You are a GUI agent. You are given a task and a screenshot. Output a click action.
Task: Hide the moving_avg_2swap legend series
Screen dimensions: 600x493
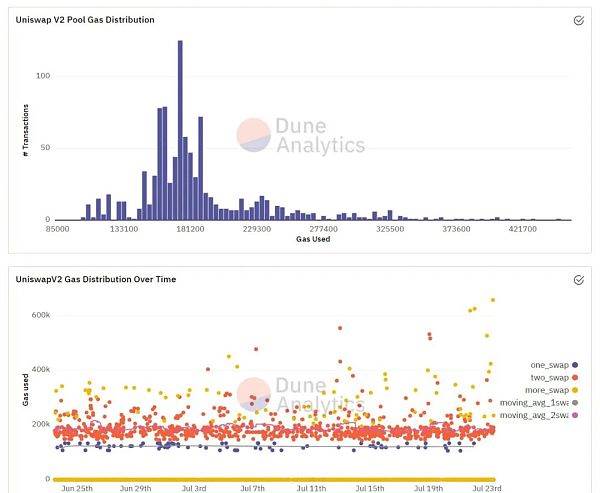coord(539,415)
